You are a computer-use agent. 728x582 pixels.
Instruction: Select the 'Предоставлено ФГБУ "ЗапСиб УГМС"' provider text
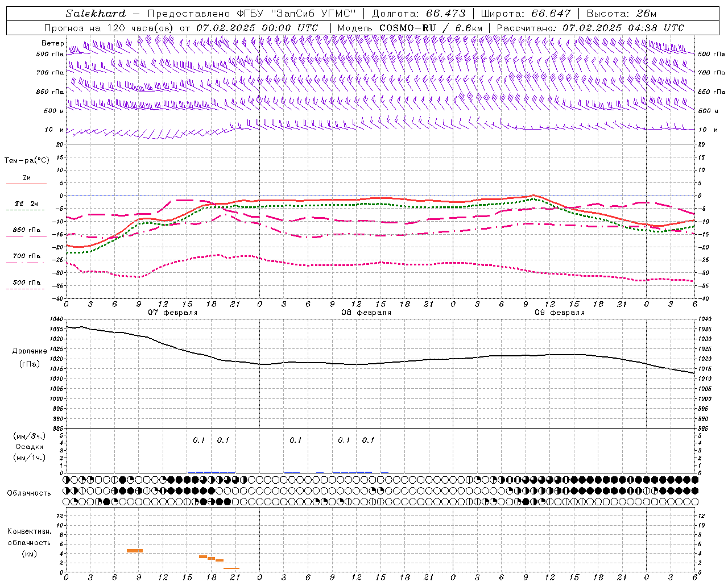(x=251, y=14)
